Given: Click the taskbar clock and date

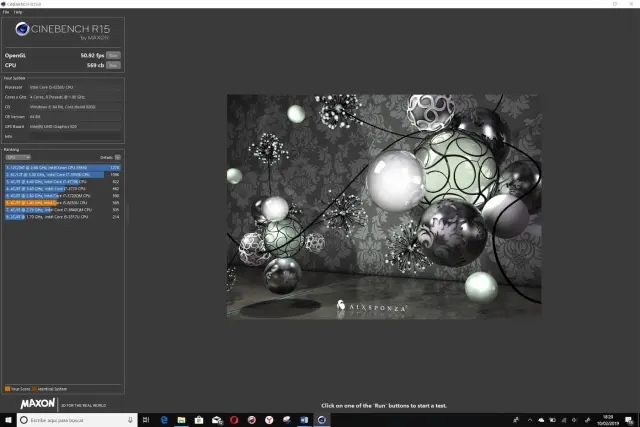Looking at the screenshot, I should click(x=608, y=420).
